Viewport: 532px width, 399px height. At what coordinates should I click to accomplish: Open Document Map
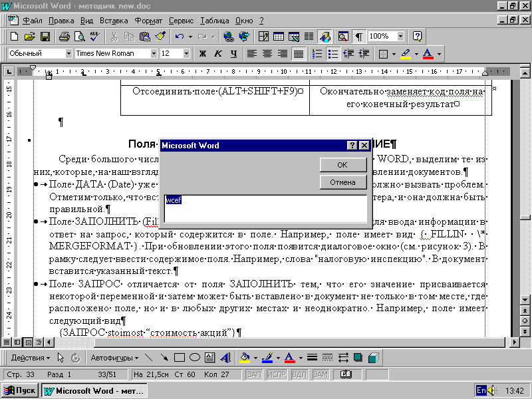pos(343,37)
